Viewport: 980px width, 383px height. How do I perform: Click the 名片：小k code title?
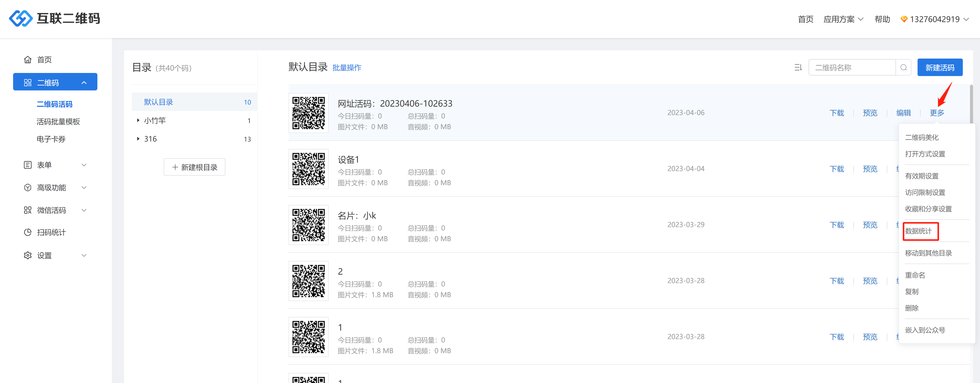point(356,216)
